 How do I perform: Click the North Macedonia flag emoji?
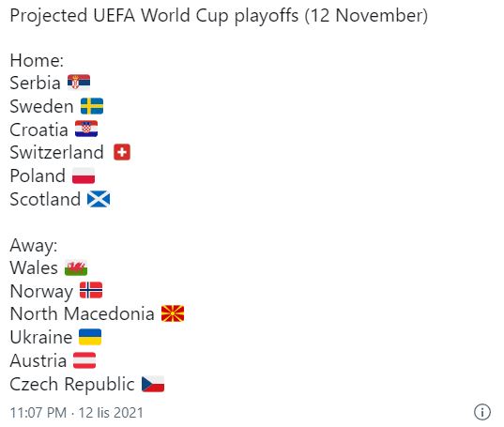click(x=173, y=313)
